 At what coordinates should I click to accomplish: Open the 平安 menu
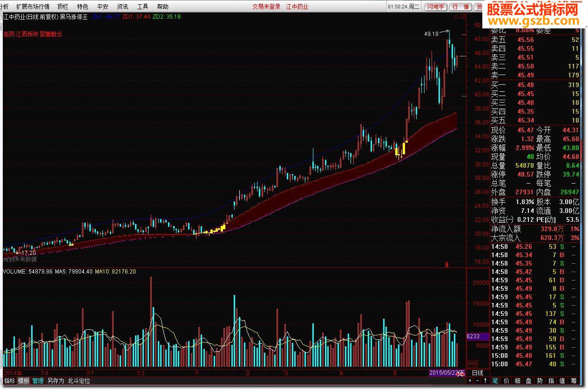click(102, 7)
